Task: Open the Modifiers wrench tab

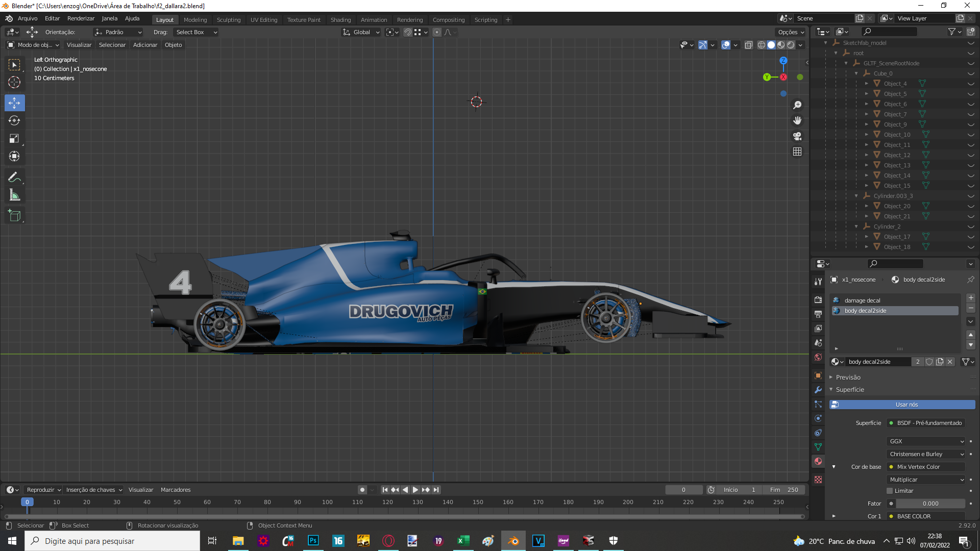Action: tap(818, 390)
